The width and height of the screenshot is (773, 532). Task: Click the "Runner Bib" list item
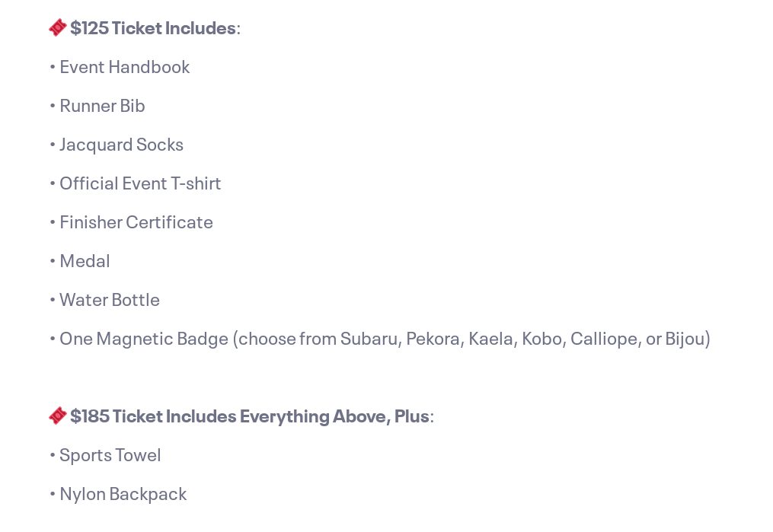click(102, 106)
